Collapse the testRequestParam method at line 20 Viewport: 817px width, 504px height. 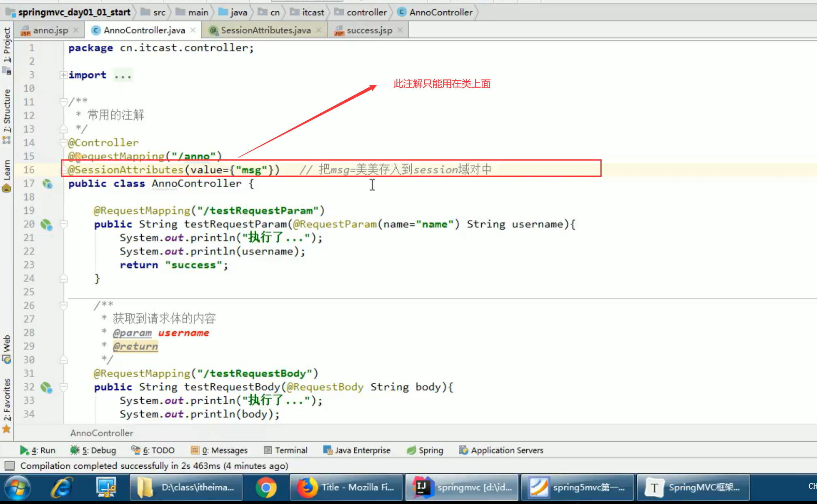[x=63, y=224]
